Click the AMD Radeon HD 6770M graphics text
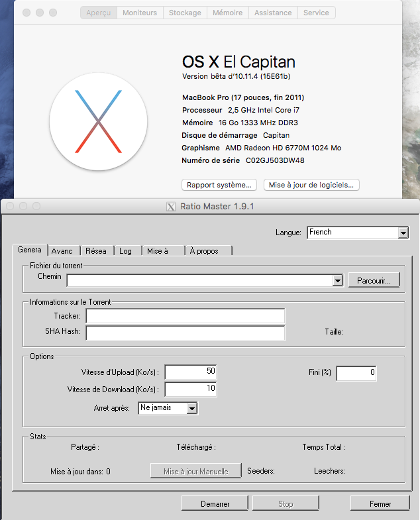Screen dimensions: 420x520 tap(284, 148)
